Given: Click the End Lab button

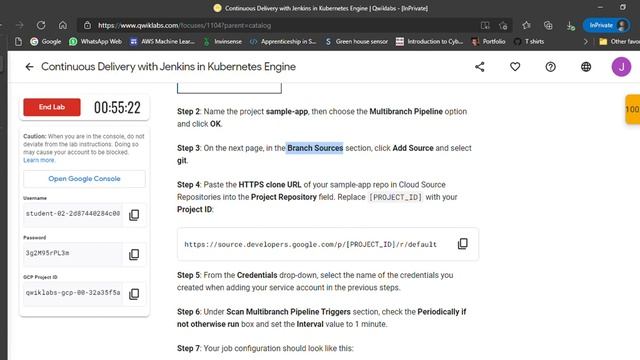Looking at the screenshot, I should click(52, 107).
